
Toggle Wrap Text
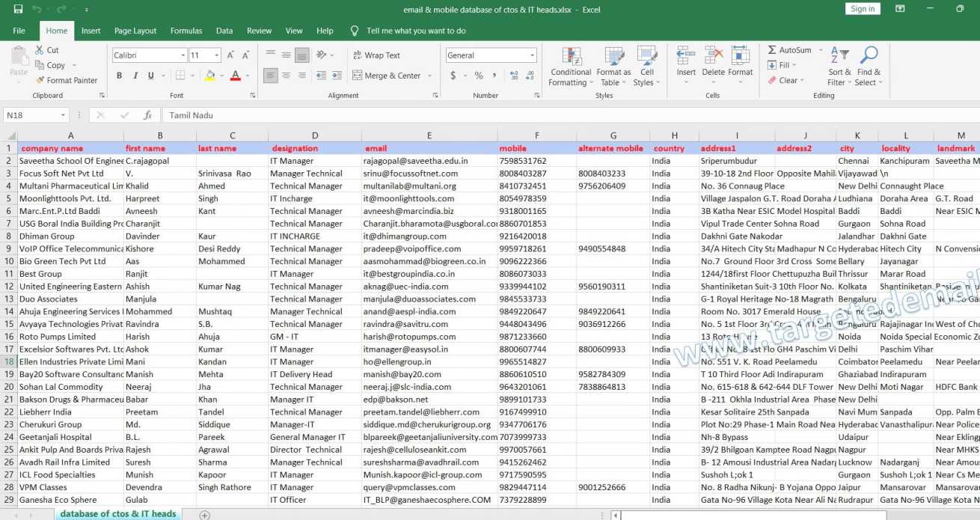point(376,55)
